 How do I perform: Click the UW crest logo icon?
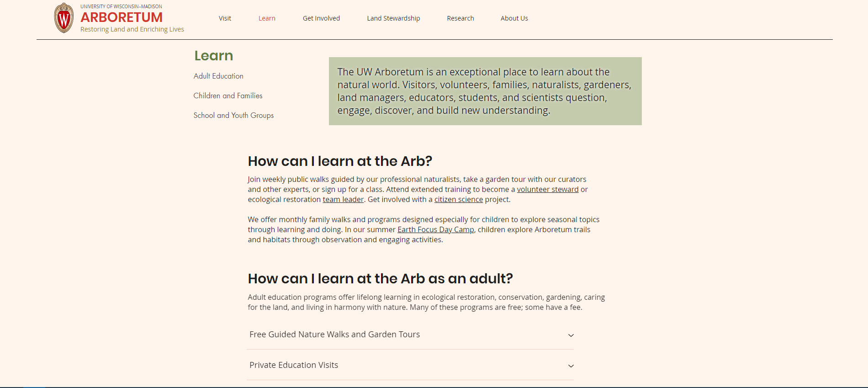pos(64,18)
